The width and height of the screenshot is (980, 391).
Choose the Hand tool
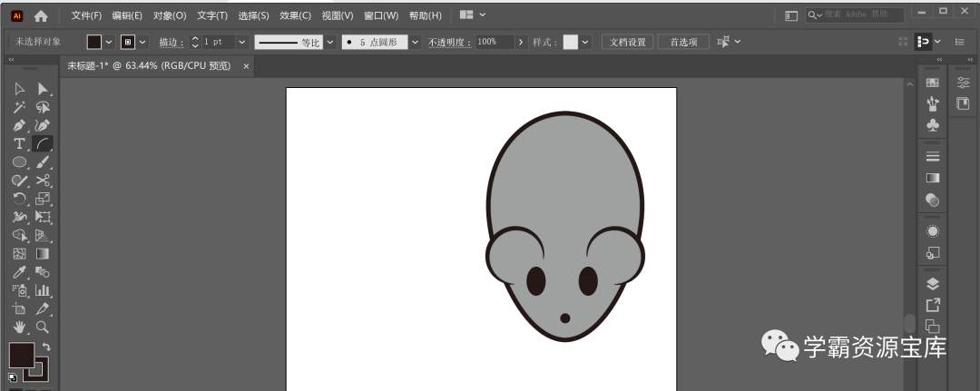coord(19,327)
